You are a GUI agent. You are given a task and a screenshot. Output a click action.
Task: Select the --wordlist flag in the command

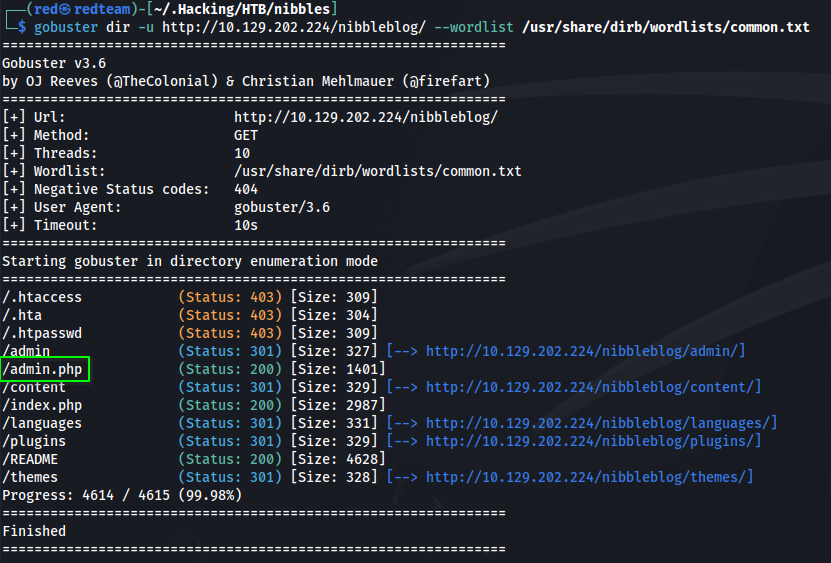pos(474,27)
